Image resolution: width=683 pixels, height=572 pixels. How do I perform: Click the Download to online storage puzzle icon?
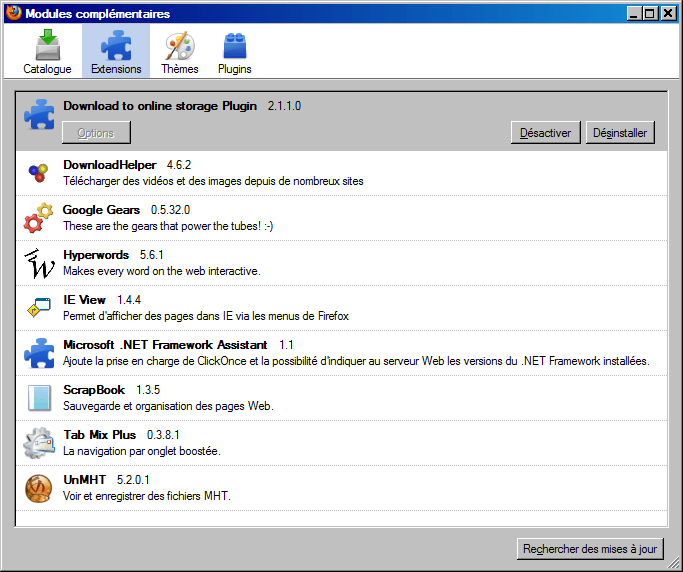click(39, 115)
